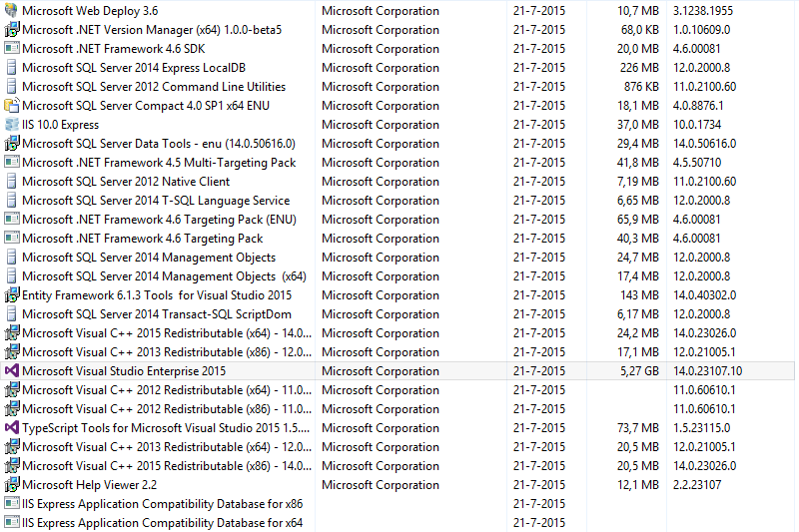Click the IIS 10.0 Express icon

(12, 124)
